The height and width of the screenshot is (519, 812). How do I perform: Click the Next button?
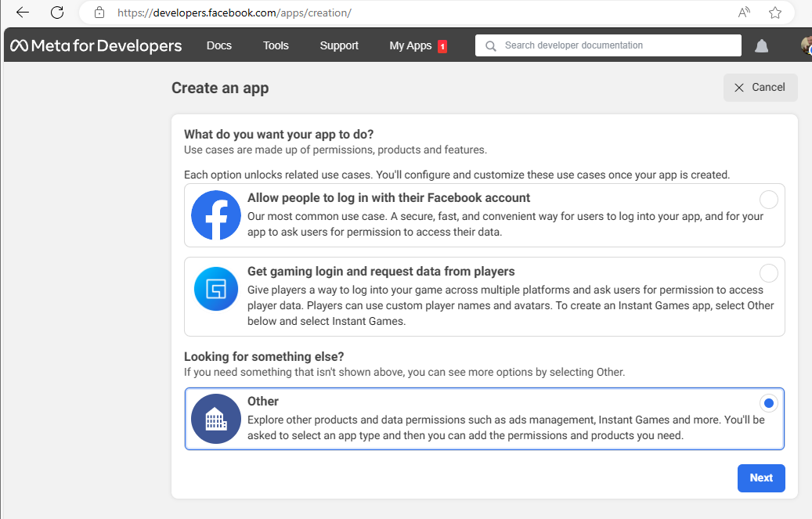[x=761, y=478]
